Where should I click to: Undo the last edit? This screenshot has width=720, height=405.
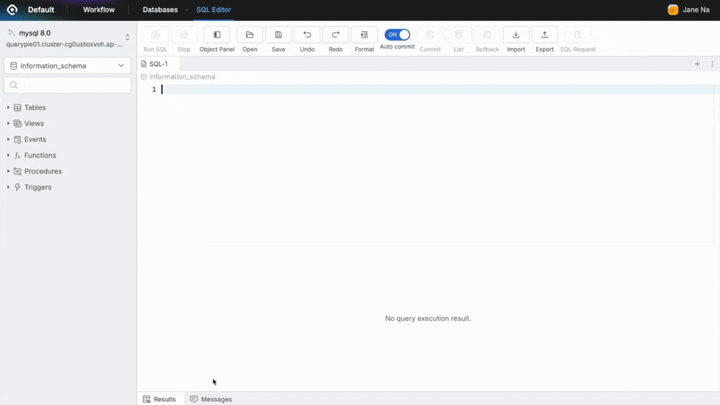(x=307, y=35)
